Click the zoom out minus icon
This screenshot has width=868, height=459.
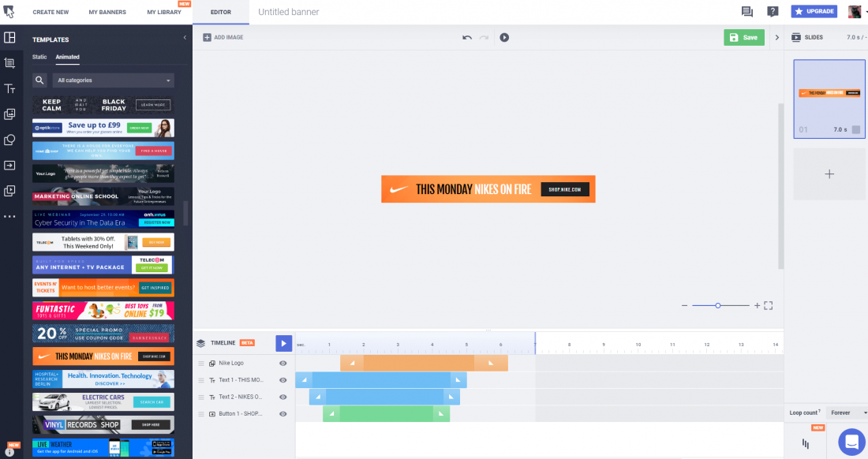684,306
